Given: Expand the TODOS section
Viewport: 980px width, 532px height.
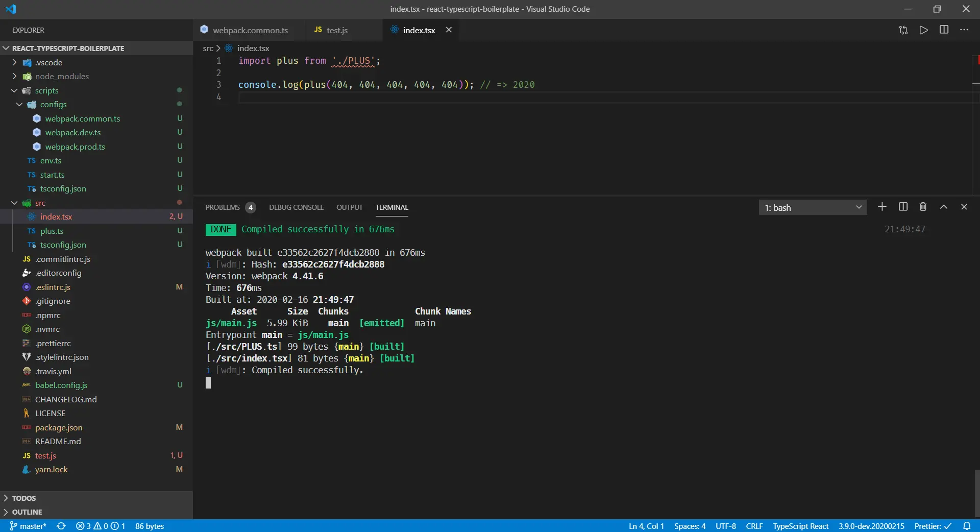Looking at the screenshot, I should click(x=96, y=498).
